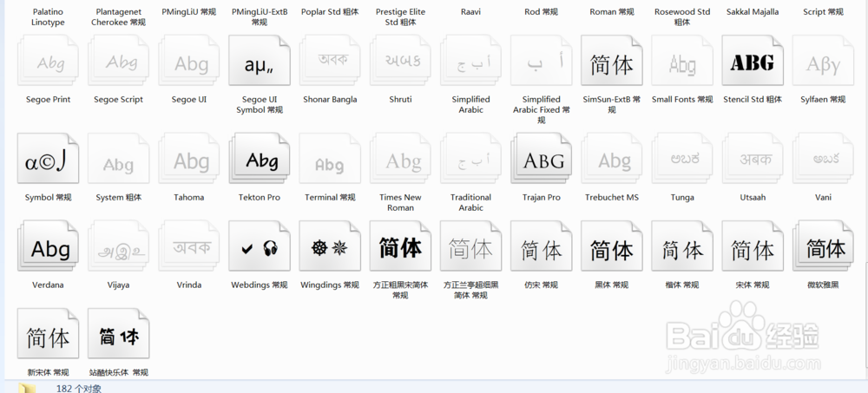Image resolution: width=868 pixels, height=393 pixels.
Task: Select the Segoe UI Symbol font icon
Action: point(260,61)
